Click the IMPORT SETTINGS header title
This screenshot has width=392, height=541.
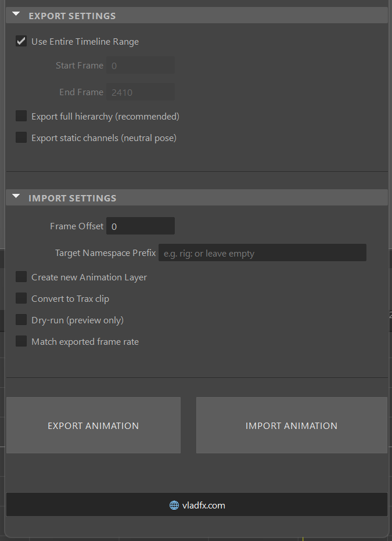(x=73, y=198)
